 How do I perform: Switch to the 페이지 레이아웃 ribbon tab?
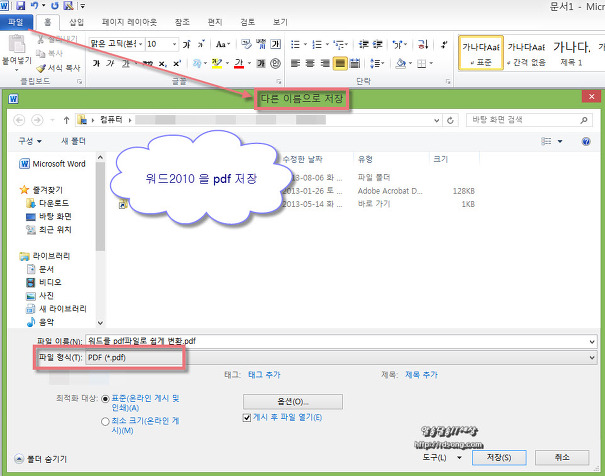tap(111, 21)
